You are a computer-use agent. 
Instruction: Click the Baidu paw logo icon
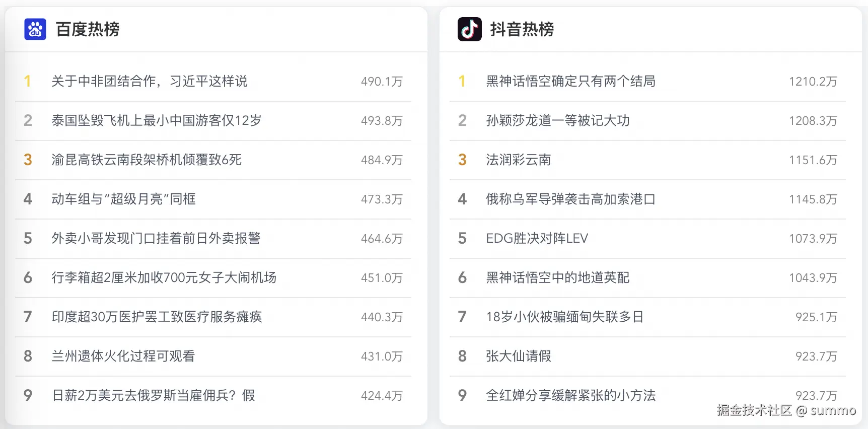(x=35, y=29)
